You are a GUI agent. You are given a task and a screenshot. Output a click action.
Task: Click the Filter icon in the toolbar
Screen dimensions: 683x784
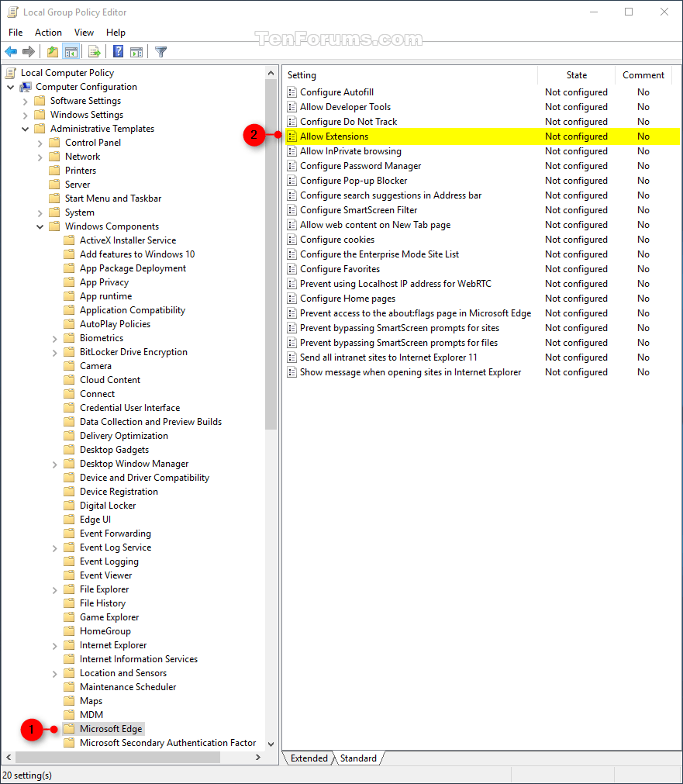tap(160, 51)
